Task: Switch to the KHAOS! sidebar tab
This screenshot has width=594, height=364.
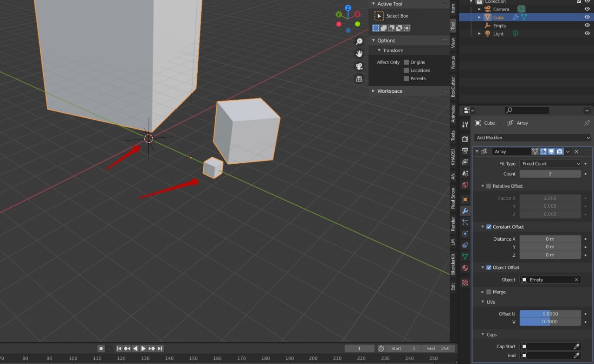Action: coord(453,157)
